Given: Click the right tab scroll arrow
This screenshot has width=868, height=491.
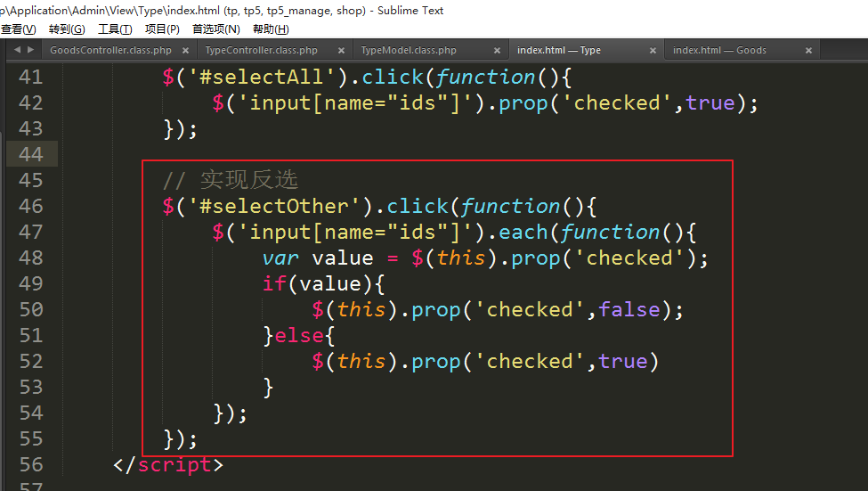Looking at the screenshot, I should click(x=30, y=50).
